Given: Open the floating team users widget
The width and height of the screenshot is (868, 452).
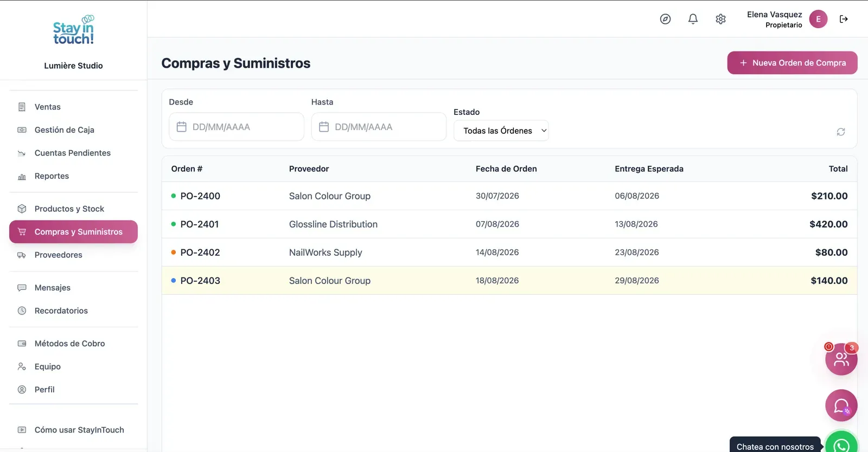Looking at the screenshot, I should tap(841, 359).
